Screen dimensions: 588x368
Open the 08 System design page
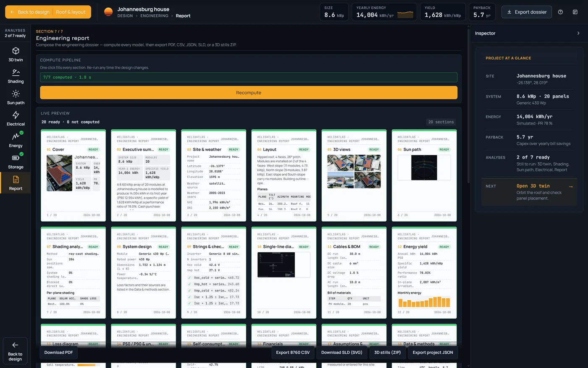(143, 273)
